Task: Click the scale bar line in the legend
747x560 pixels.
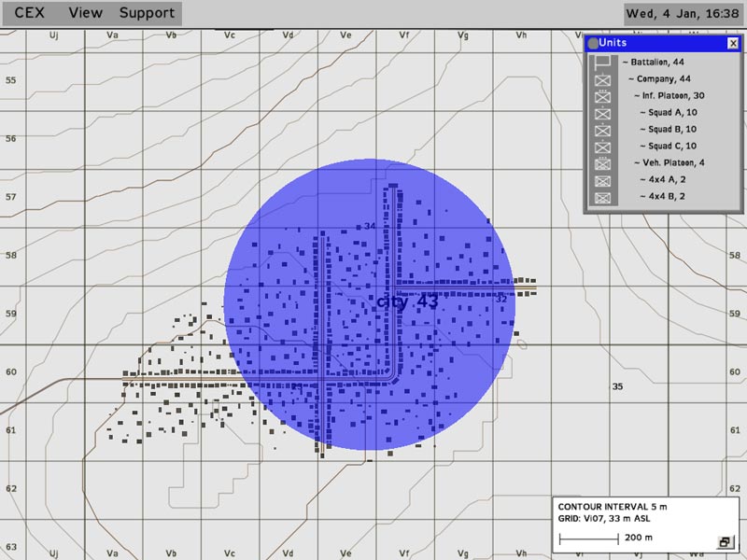Action: [589, 539]
